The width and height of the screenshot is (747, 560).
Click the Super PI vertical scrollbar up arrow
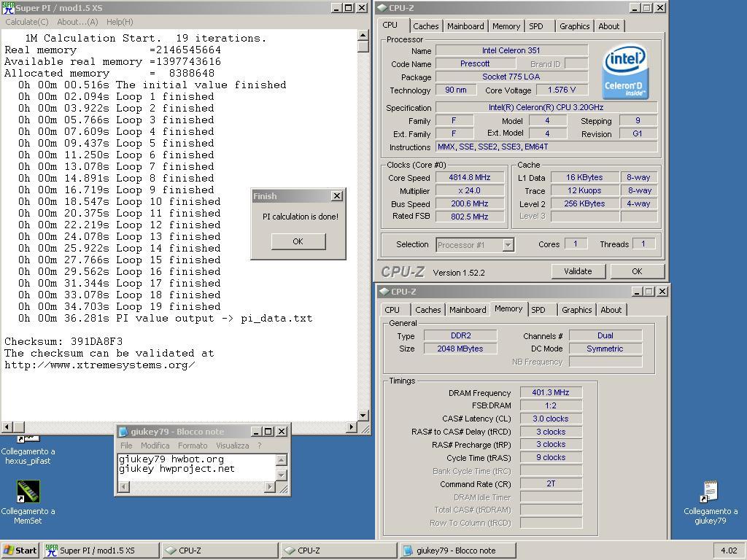[363, 35]
